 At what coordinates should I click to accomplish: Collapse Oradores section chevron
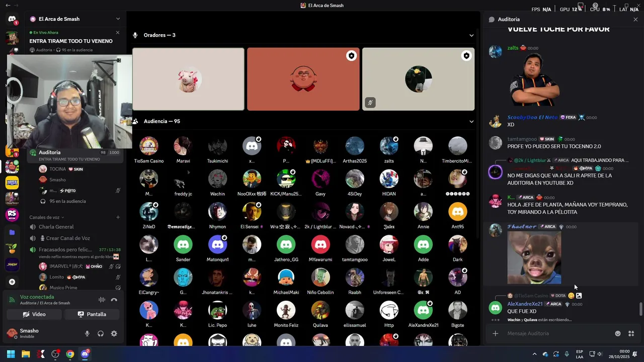coord(471,35)
